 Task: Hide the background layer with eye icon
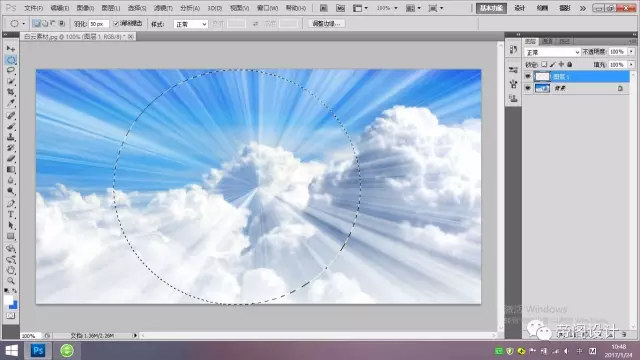click(528, 88)
